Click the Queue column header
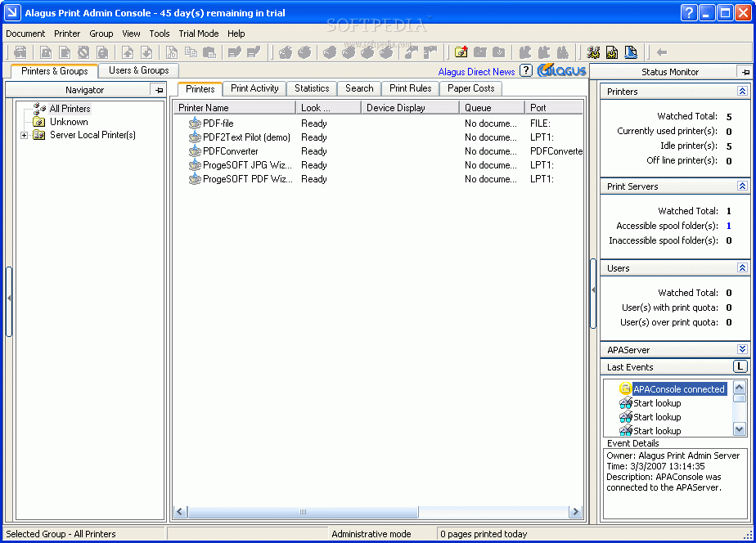Image resolution: width=756 pixels, height=543 pixels. point(493,108)
